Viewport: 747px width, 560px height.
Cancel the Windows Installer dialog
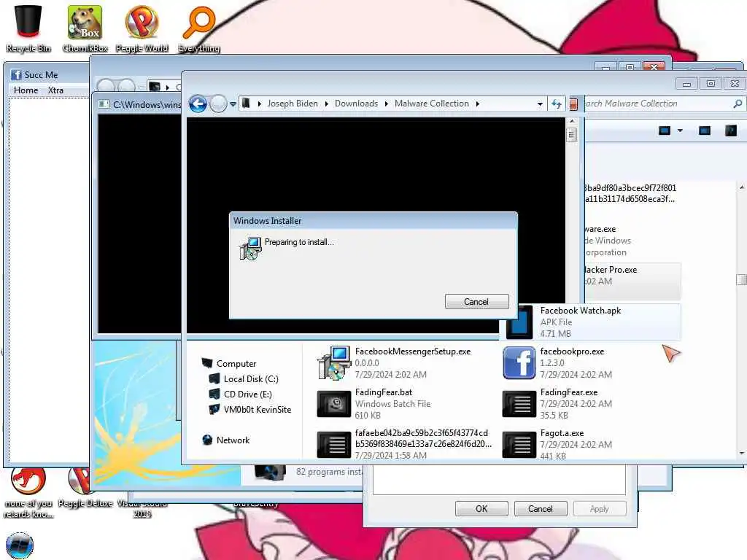pyautogui.click(x=476, y=301)
